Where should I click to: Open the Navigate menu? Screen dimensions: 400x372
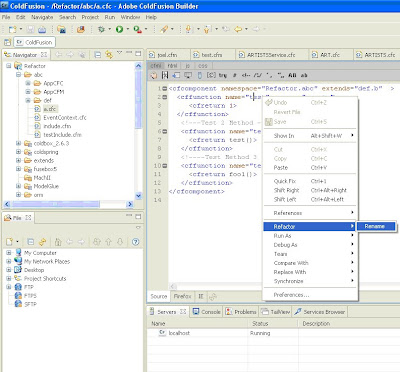point(42,17)
